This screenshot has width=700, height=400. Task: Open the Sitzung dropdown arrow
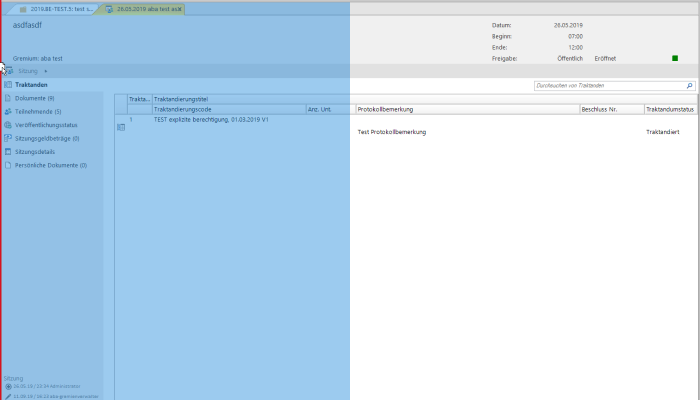46,72
